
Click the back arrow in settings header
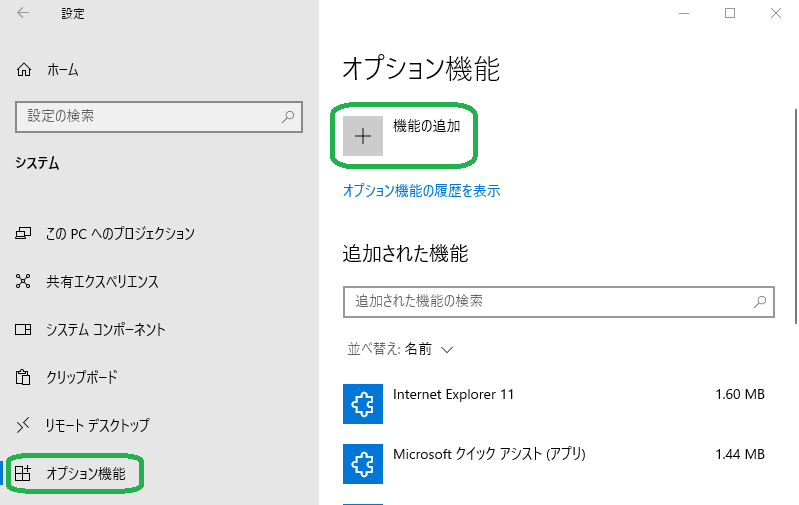click(x=23, y=13)
